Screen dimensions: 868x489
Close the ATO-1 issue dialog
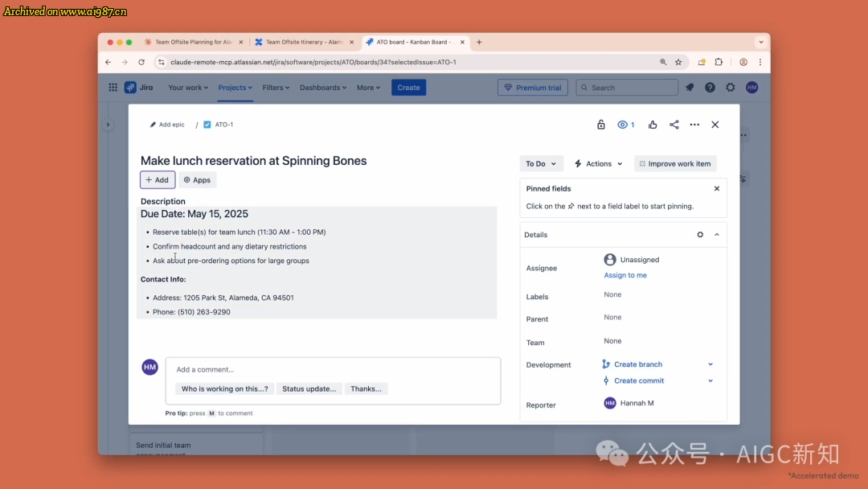pos(715,125)
